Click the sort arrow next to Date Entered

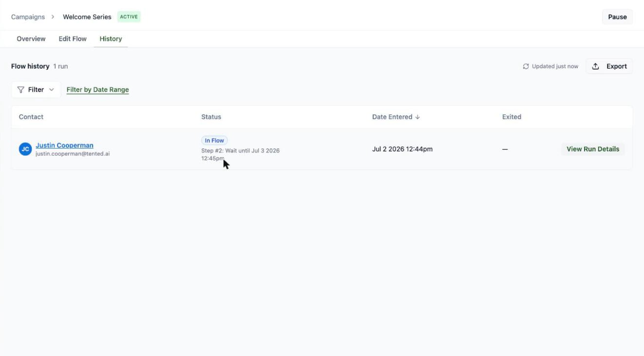pos(417,117)
